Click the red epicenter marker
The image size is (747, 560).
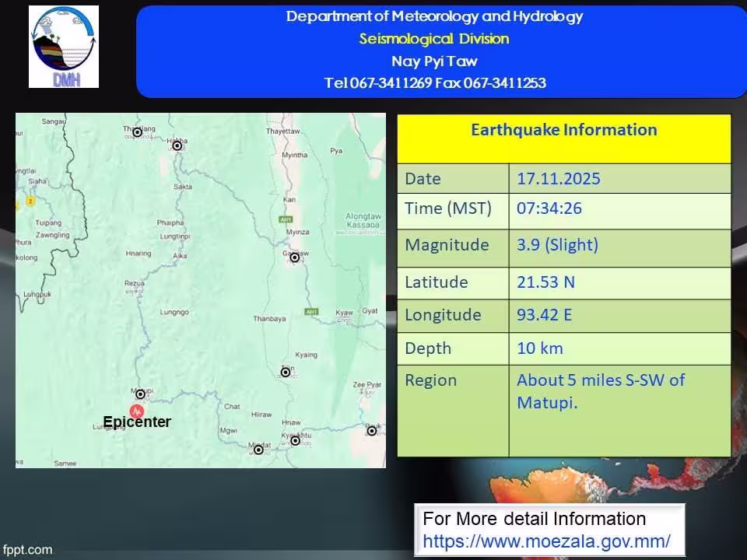[x=137, y=411]
